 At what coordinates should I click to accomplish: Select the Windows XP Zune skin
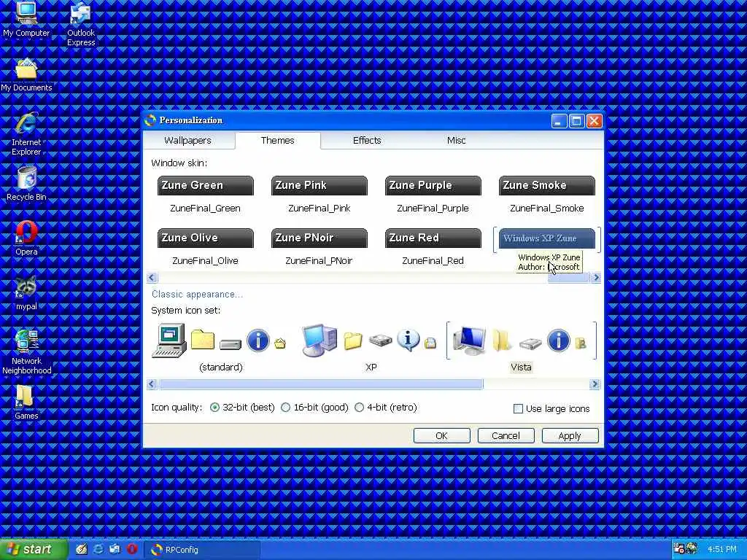pyautogui.click(x=547, y=238)
